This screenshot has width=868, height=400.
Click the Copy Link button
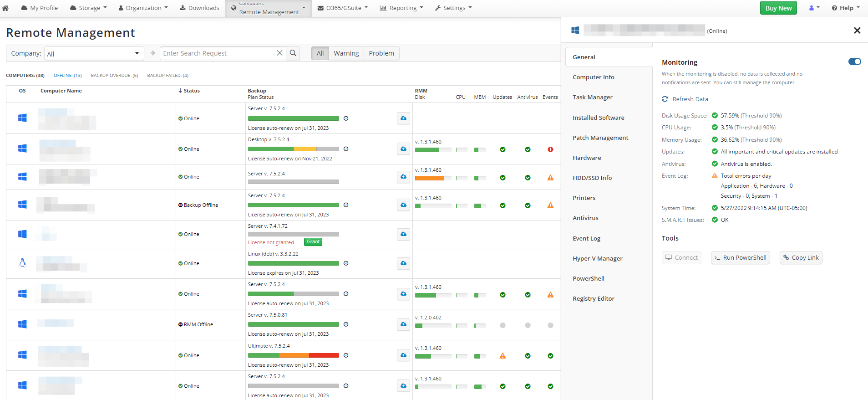click(x=801, y=257)
